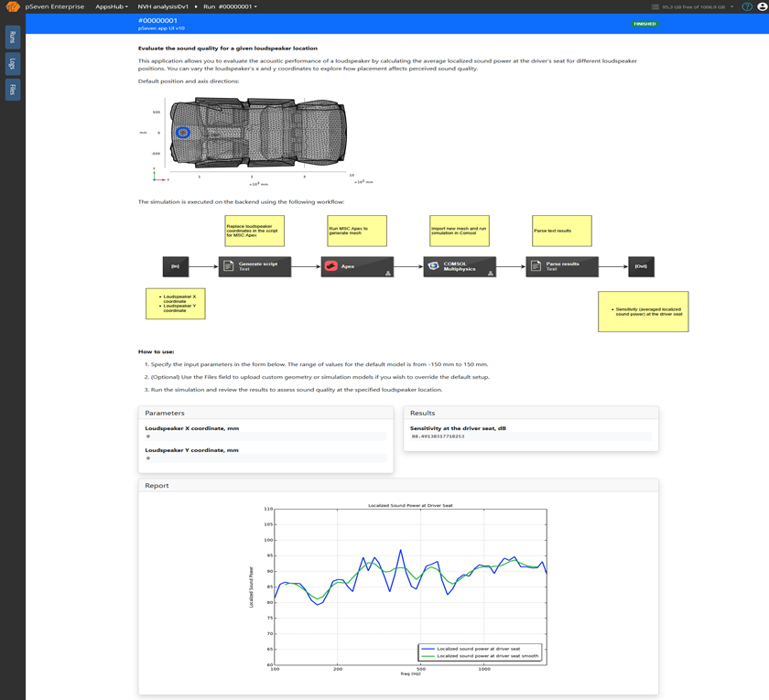This screenshot has height=700, width=769.
Task: Click the FINISHED status badge
Action: (644, 24)
